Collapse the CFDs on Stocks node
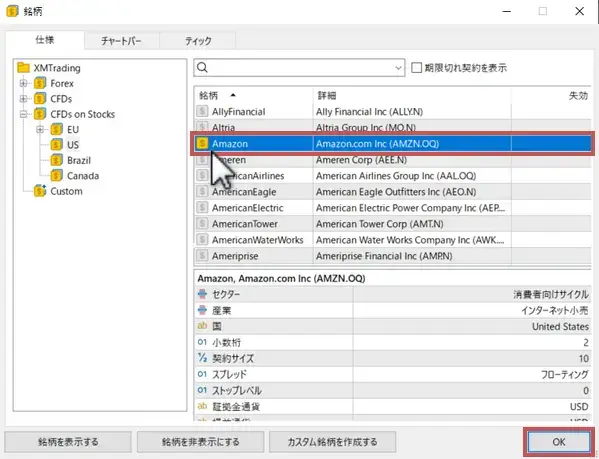This screenshot has height=459, width=599. click(x=23, y=114)
